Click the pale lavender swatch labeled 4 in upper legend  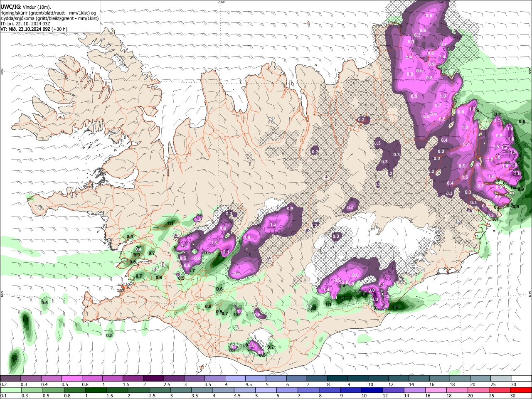(235, 379)
